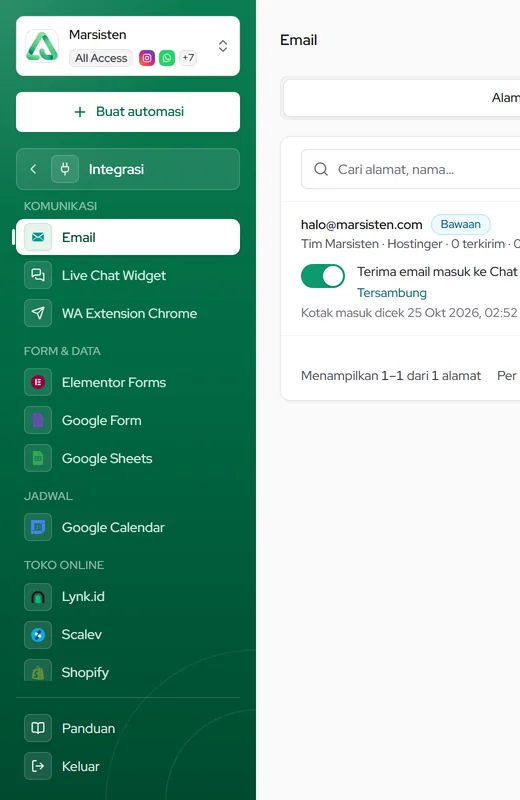Click the +7 channels badge
The height and width of the screenshot is (800, 520).
click(x=188, y=58)
